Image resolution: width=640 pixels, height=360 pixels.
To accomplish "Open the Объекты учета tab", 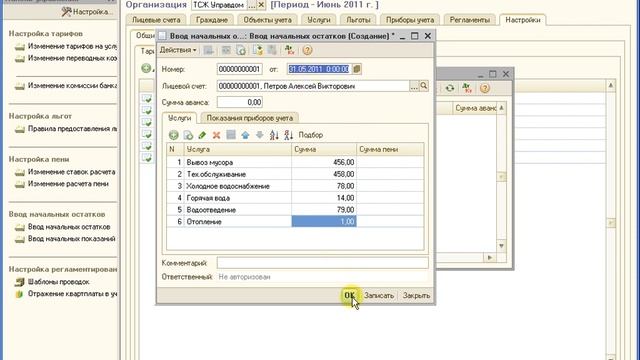I will pyautogui.click(x=267, y=20).
